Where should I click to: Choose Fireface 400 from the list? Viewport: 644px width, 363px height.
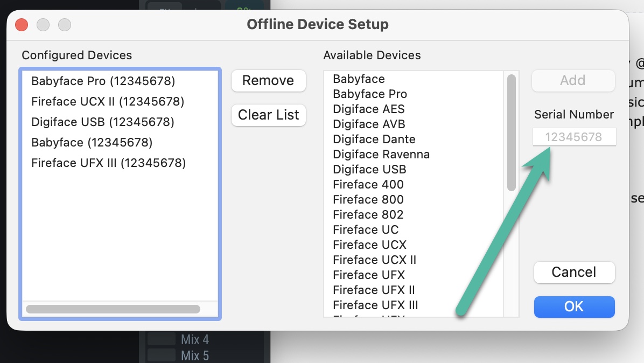414,184
